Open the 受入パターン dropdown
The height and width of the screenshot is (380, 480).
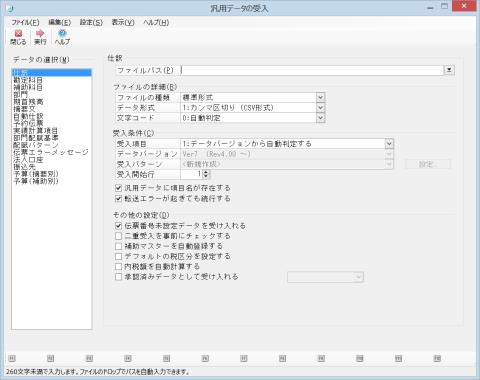click(389, 164)
